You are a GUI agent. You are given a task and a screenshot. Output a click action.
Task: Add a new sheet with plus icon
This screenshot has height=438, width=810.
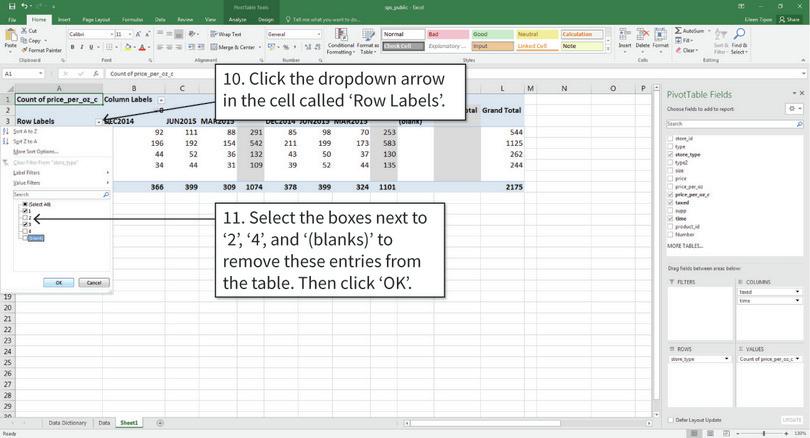tap(160, 423)
